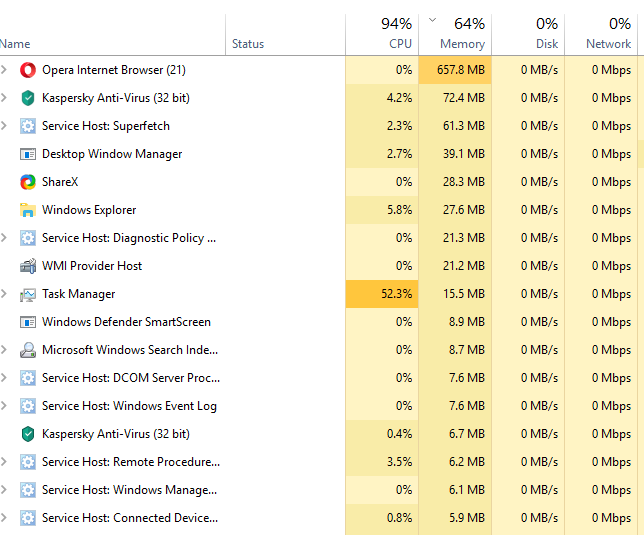Expand the Task Manager process row
The height and width of the screenshot is (535, 644).
[5, 294]
